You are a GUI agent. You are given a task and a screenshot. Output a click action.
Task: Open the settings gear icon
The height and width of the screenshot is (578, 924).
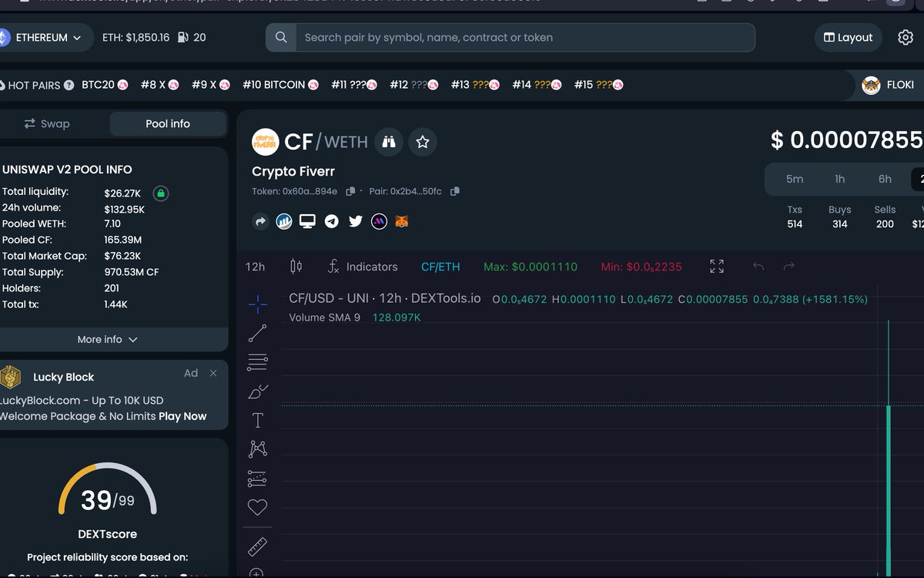pos(906,37)
